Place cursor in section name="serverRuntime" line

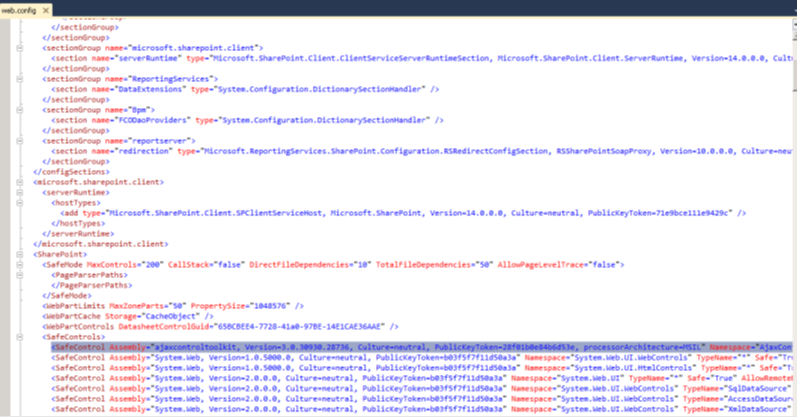421,58
